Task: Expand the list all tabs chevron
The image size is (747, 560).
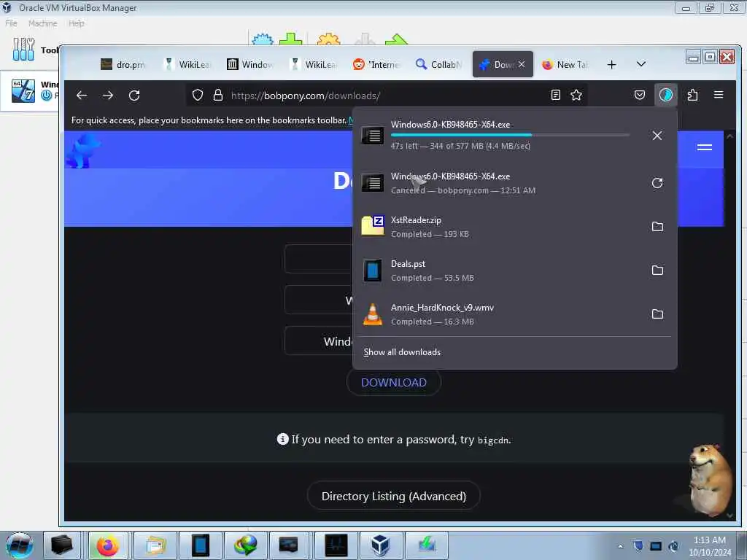Action: 641,64
